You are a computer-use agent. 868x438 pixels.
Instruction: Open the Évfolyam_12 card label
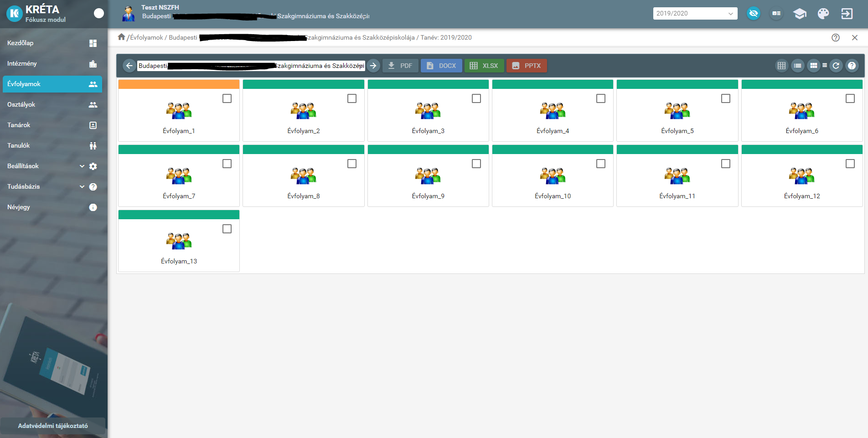click(802, 196)
